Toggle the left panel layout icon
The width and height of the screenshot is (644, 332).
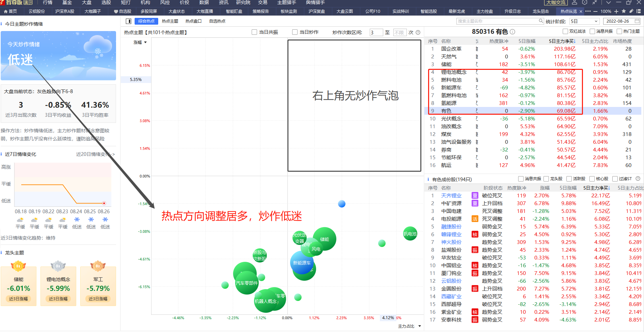coord(128,21)
